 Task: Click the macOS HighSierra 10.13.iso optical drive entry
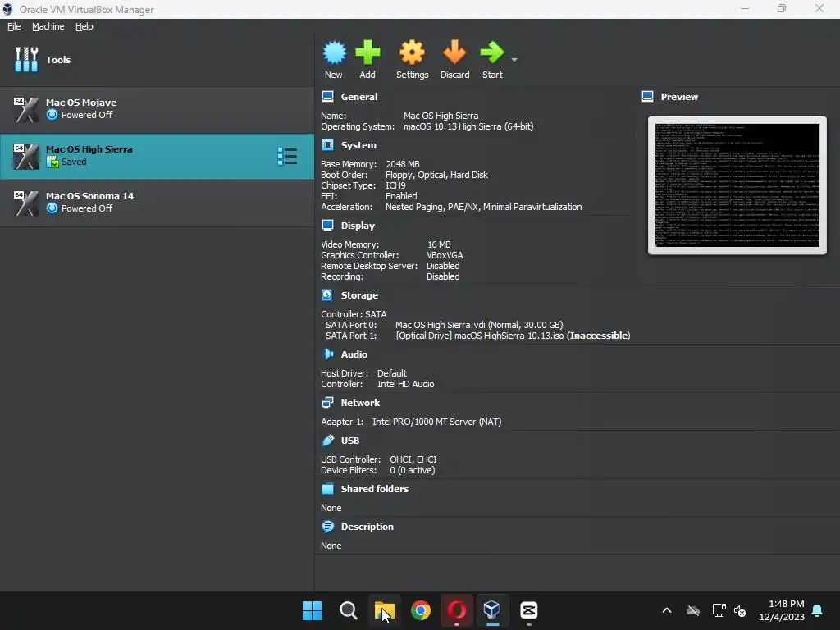(513, 336)
